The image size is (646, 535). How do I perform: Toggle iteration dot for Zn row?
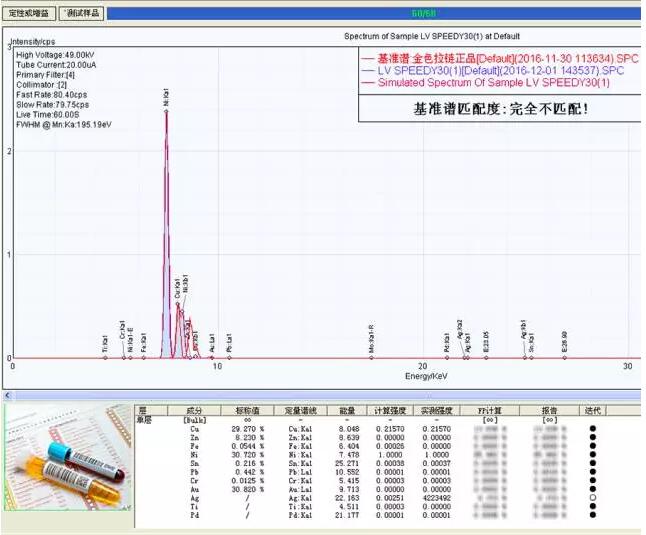[593, 437]
